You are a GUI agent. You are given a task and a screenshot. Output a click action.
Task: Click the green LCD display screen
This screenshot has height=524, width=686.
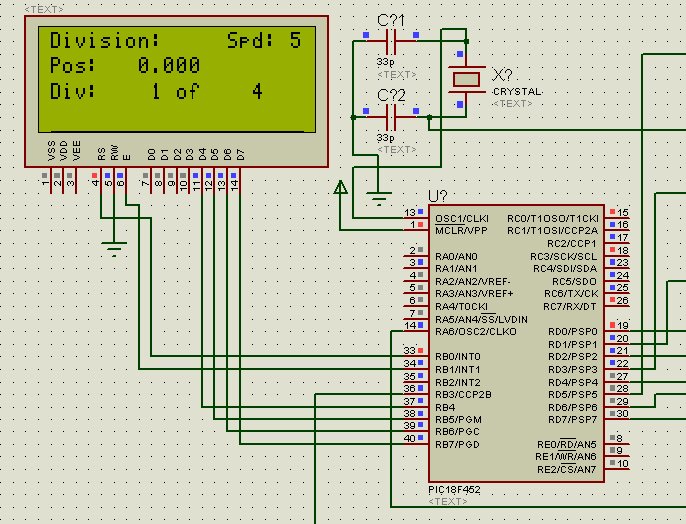tap(175, 78)
